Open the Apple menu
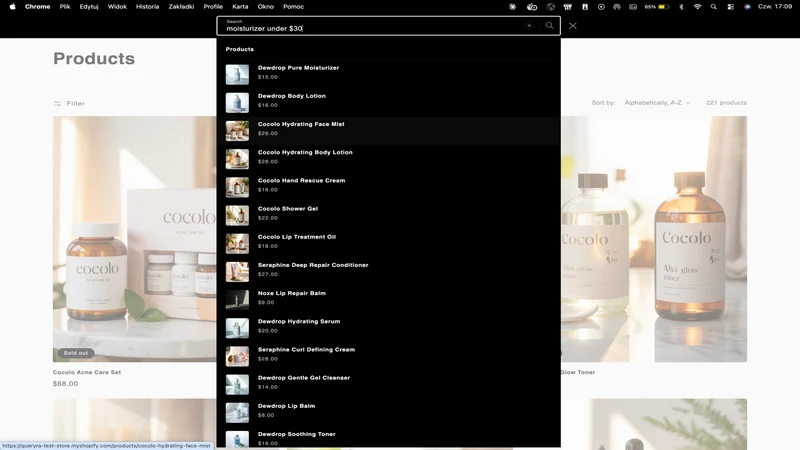The image size is (800, 450). click(12, 7)
